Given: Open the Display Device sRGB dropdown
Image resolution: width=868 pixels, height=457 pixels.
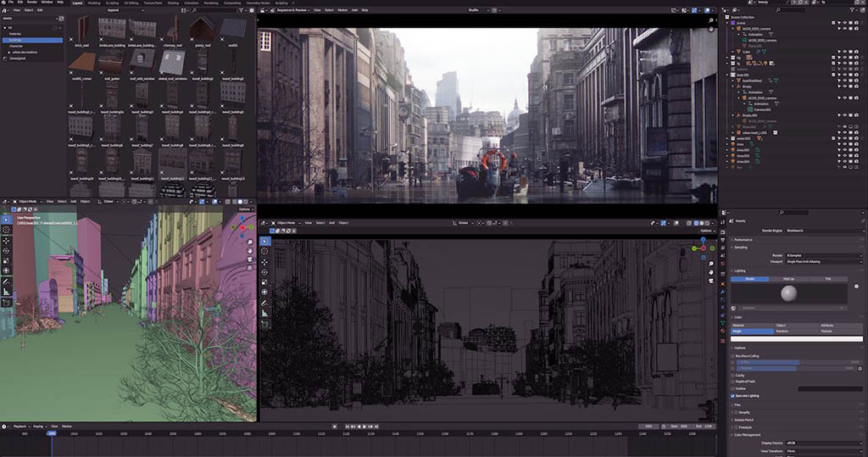Looking at the screenshot, I should (x=824, y=443).
